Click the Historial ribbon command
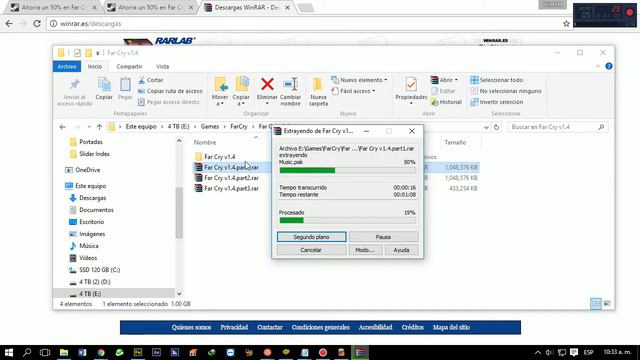The width and height of the screenshot is (640, 360). point(446,102)
